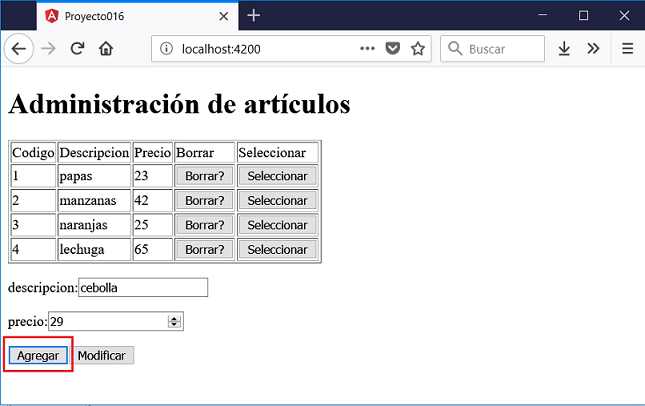Go back using the browser back arrow
This screenshot has height=406, width=645.
point(19,49)
